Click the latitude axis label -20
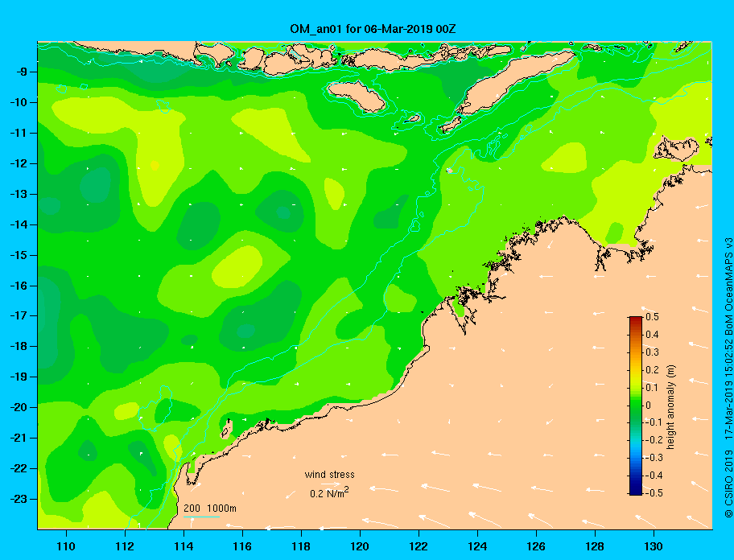734x560 pixels. pyautogui.click(x=19, y=407)
